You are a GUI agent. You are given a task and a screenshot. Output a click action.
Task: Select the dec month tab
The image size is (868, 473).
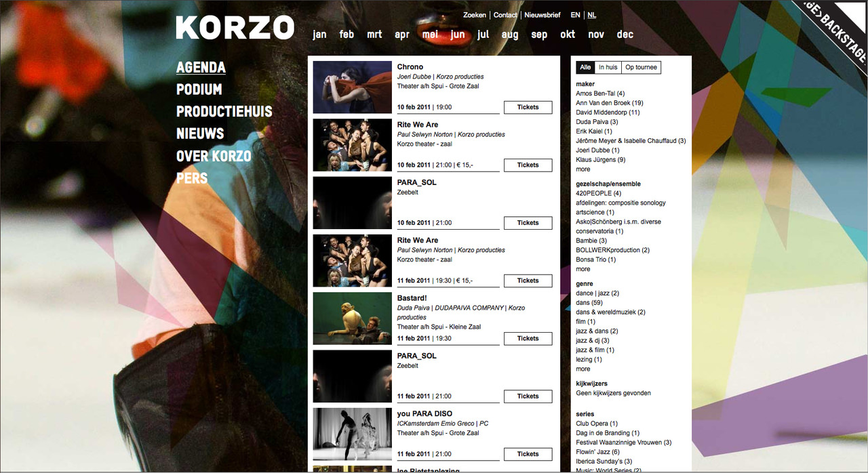(625, 35)
